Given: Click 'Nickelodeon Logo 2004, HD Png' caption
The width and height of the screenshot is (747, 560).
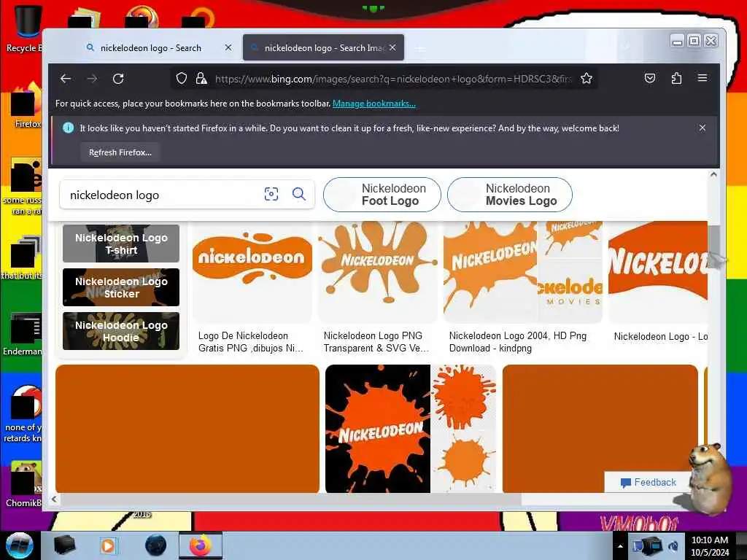Looking at the screenshot, I should coord(518,342).
